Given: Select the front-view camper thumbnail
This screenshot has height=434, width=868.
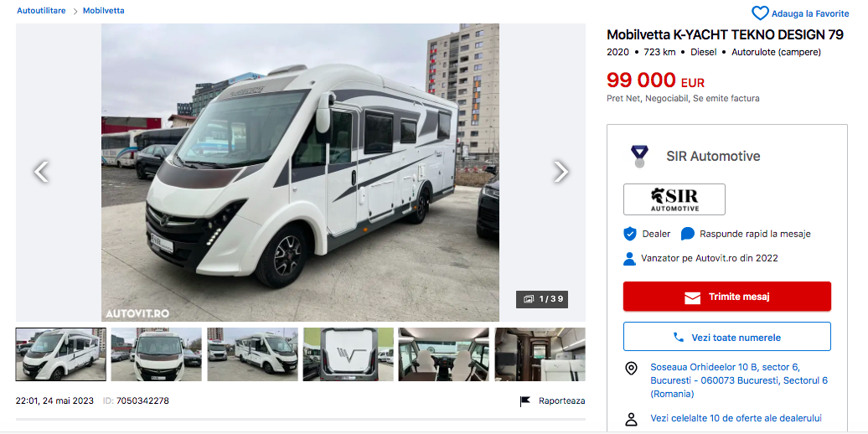Looking at the screenshot, I should point(156,354).
